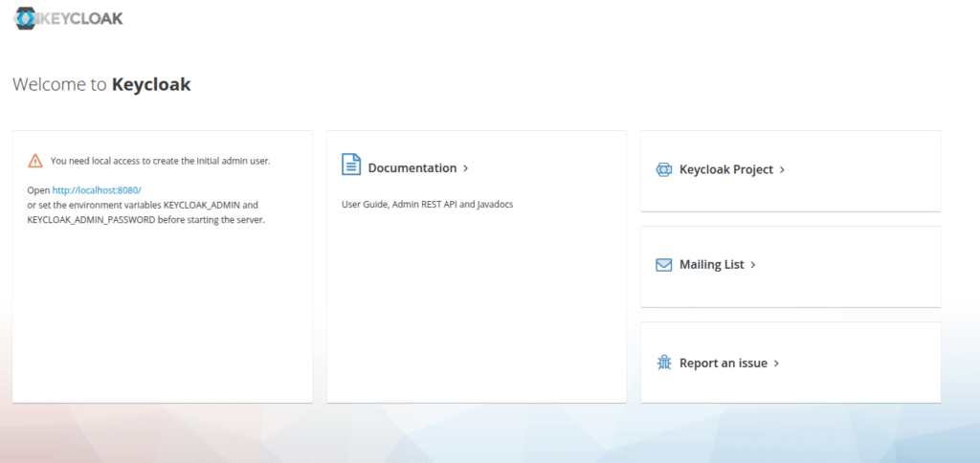This screenshot has width=980, height=463.
Task: Click the KEYCLOAK_ADMIN_PASSWORD environment variable text
Action: [91, 220]
